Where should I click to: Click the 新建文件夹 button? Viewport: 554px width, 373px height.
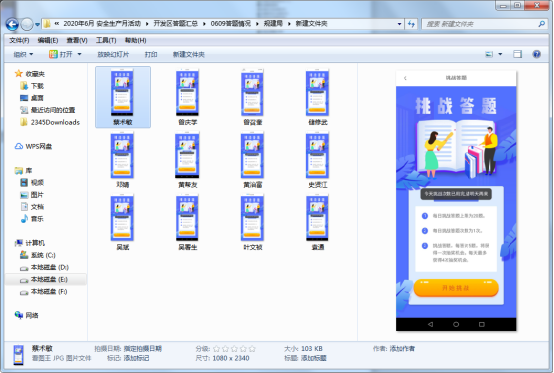[x=188, y=54]
